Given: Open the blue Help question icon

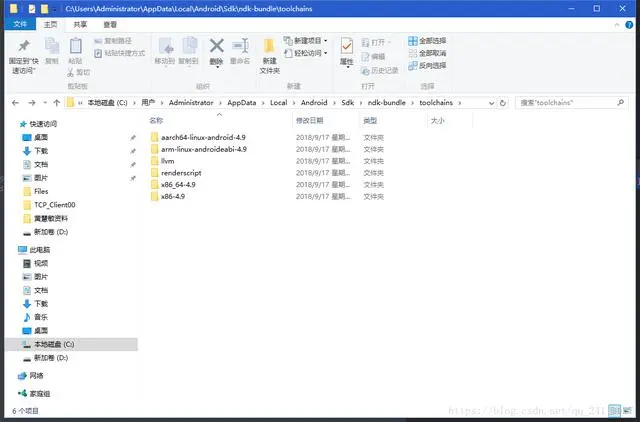Looking at the screenshot, I should point(629,25).
